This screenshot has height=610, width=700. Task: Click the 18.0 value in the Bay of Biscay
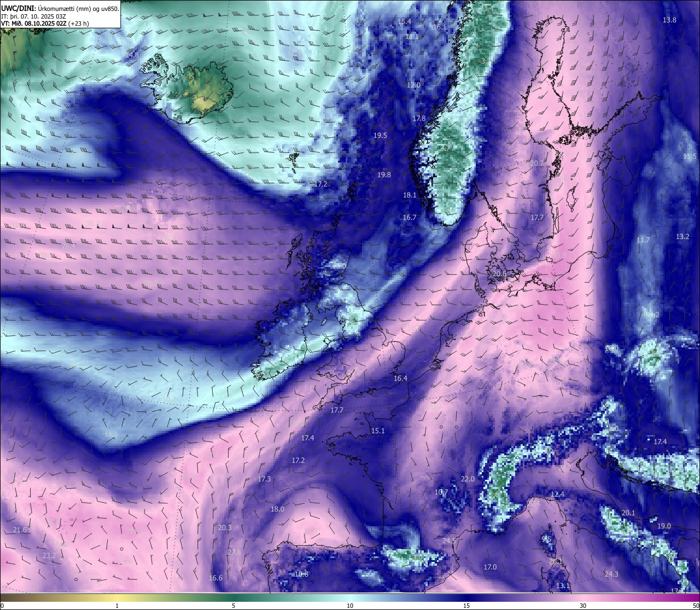277,509
